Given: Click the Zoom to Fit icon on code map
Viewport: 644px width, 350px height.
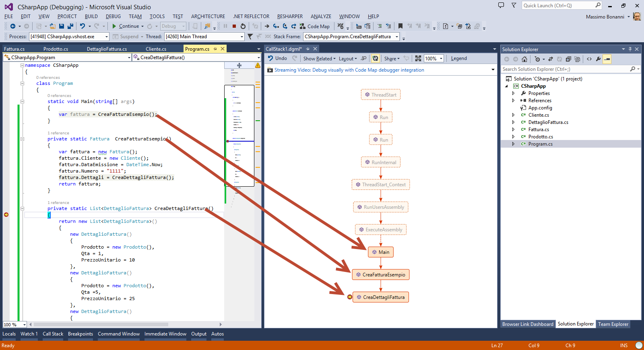Looking at the screenshot, I should (x=418, y=58).
